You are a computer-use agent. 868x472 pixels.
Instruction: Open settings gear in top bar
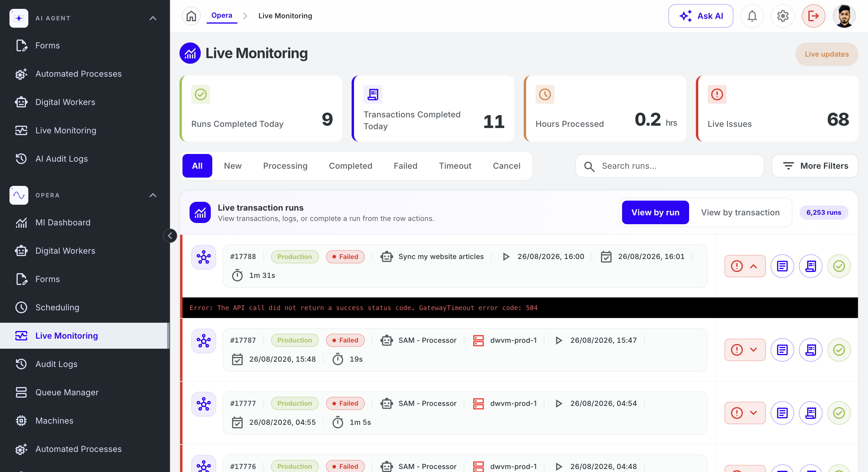pos(782,16)
